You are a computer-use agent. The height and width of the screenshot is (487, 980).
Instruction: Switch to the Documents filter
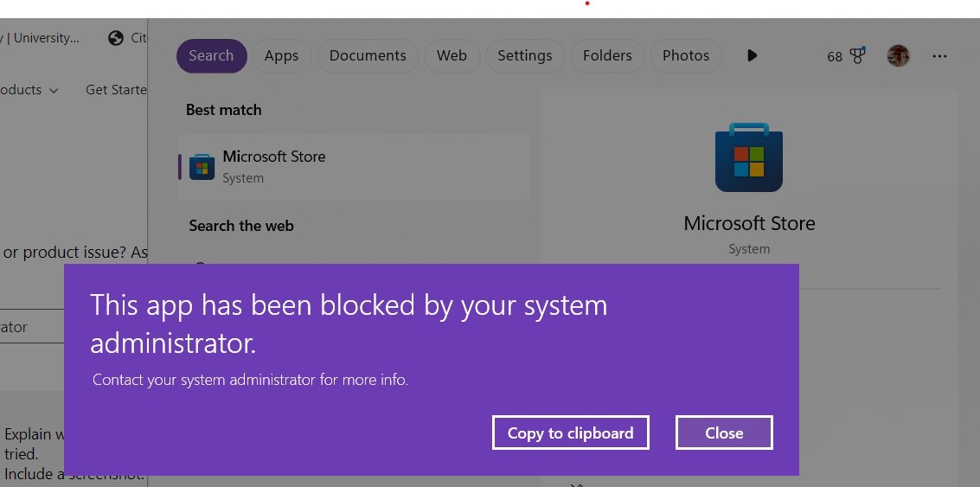(368, 55)
